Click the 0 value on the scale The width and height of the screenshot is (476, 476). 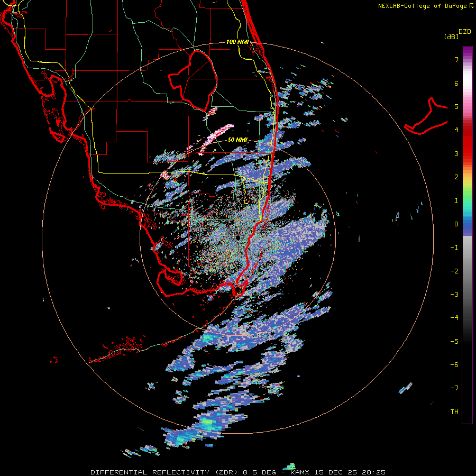(456, 224)
